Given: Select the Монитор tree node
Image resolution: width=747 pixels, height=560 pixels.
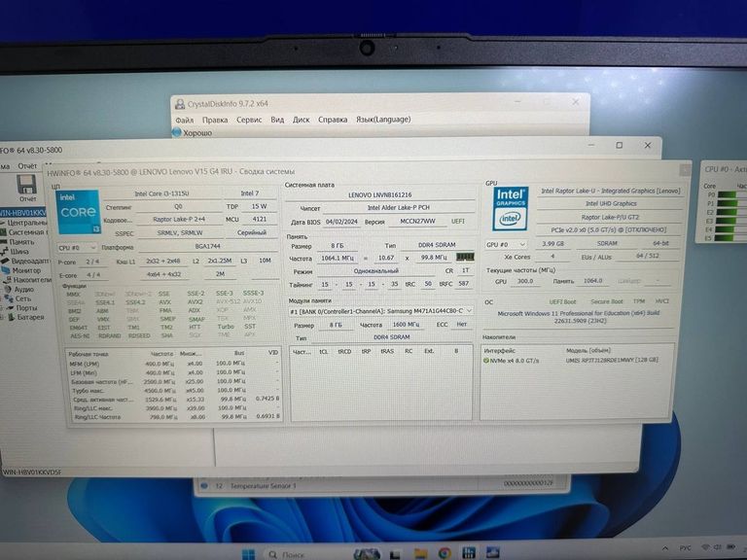Looking at the screenshot, I should tap(26, 270).
